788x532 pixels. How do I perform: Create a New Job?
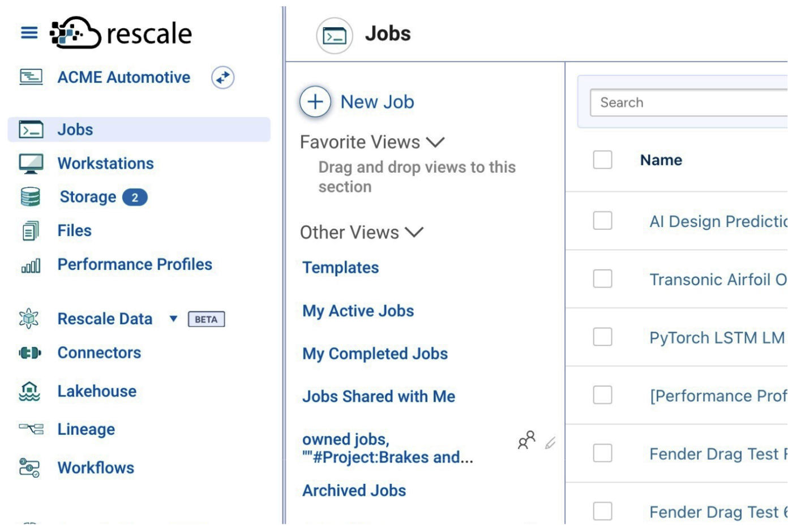click(x=358, y=102)
